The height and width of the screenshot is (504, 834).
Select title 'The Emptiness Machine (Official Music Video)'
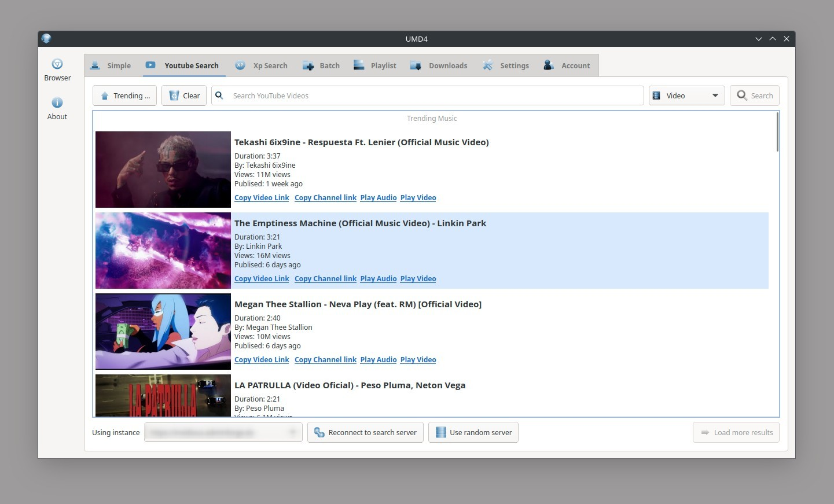coord(360,223)
